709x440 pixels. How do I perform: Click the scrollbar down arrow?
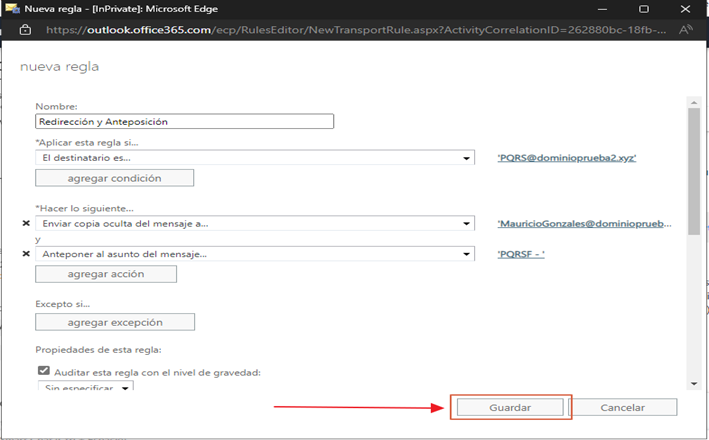693,382
